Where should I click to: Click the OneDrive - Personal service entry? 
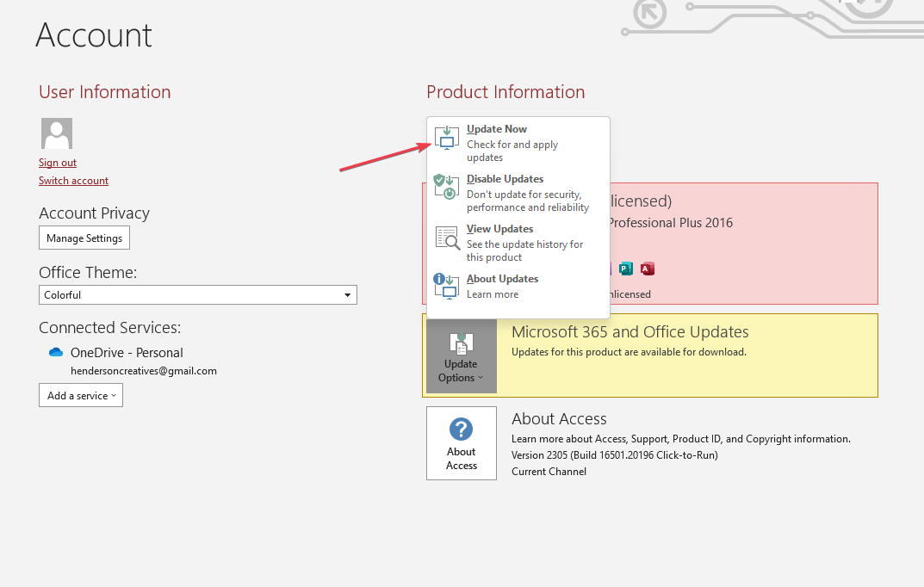127,353
